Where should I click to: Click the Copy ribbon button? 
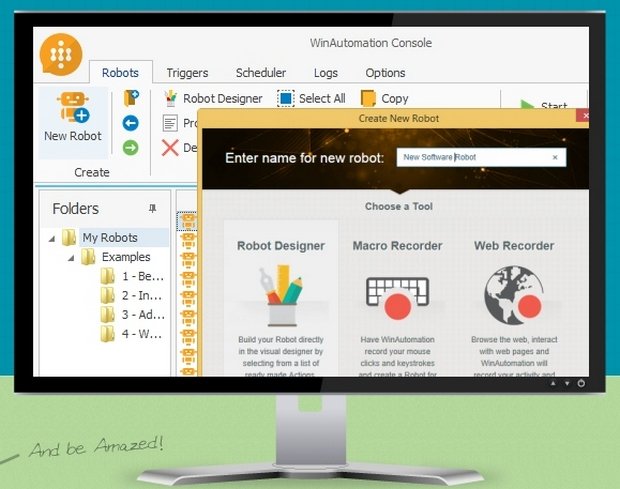coord(385,98)
